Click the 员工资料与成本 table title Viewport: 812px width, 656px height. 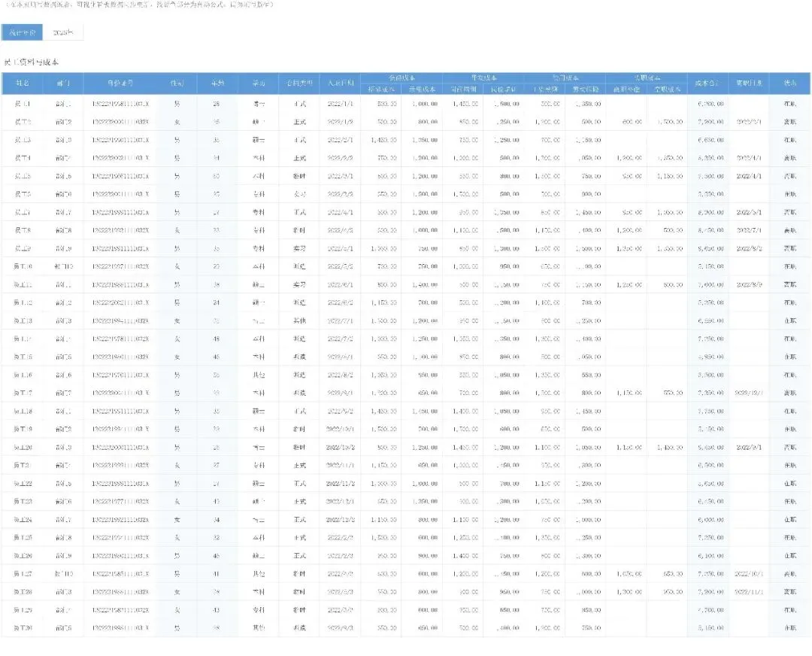click(32, 62)
